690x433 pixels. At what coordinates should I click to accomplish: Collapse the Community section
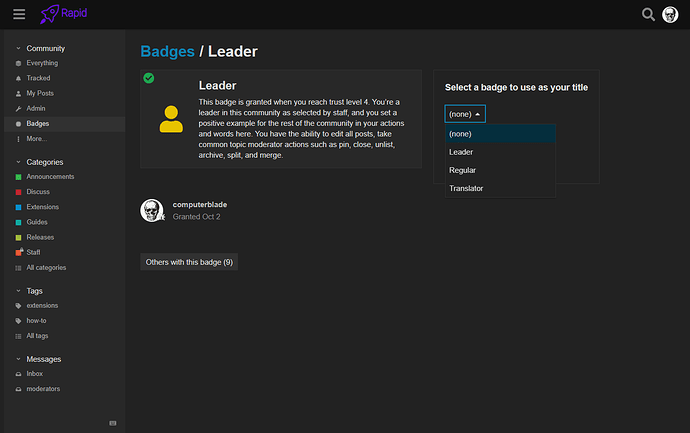click(x=18, y=48)
